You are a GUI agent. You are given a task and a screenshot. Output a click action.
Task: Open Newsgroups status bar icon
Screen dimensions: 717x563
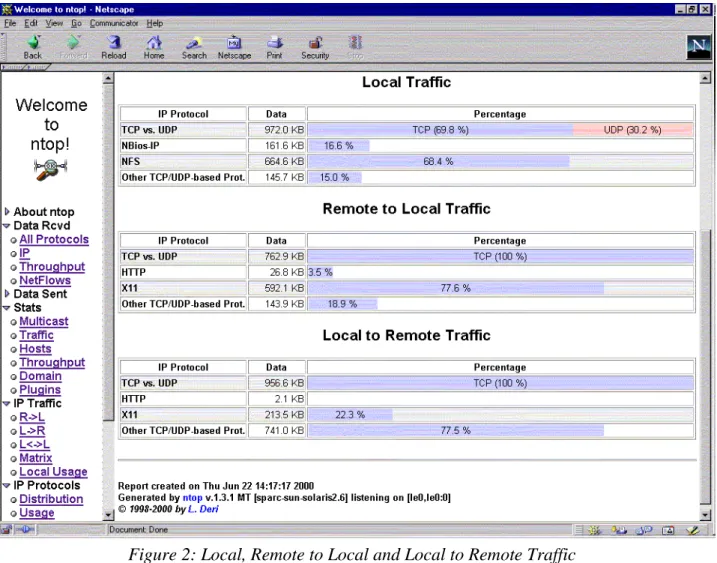[644, 530]
